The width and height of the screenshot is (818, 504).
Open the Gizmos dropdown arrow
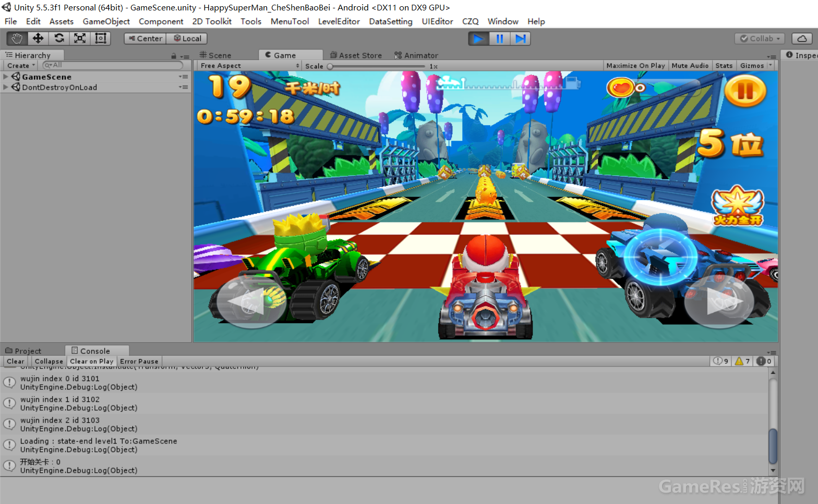pyautogui.click(x=771, y=66)
